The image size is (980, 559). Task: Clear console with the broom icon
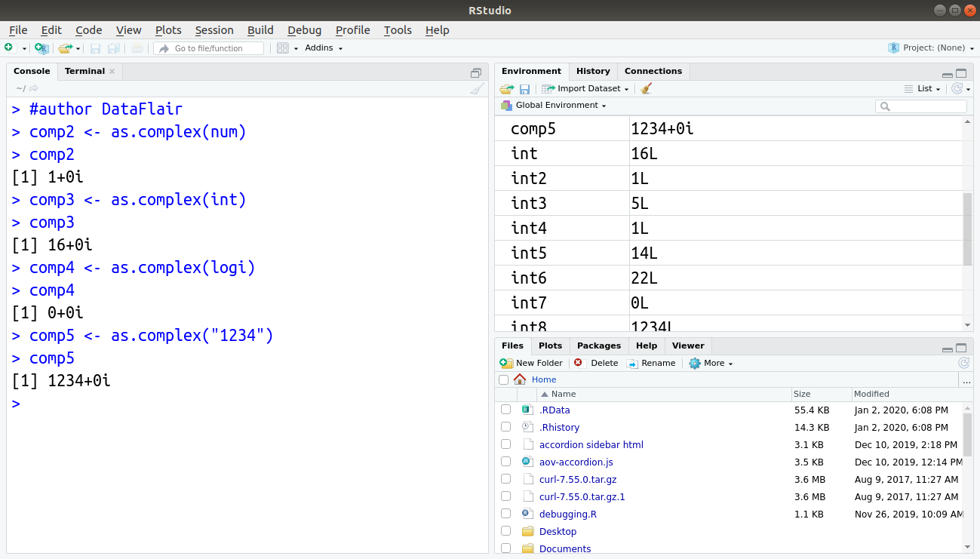[x=477, y=88]
